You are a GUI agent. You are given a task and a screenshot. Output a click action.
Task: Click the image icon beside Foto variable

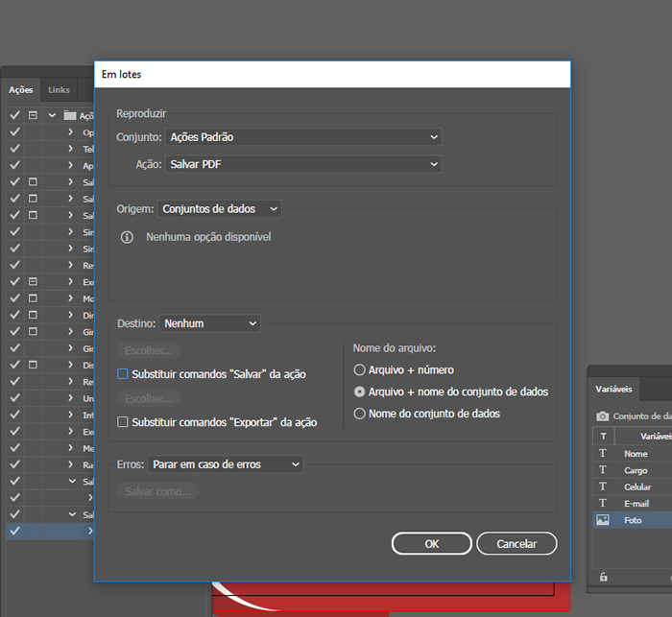click(603, 520)
